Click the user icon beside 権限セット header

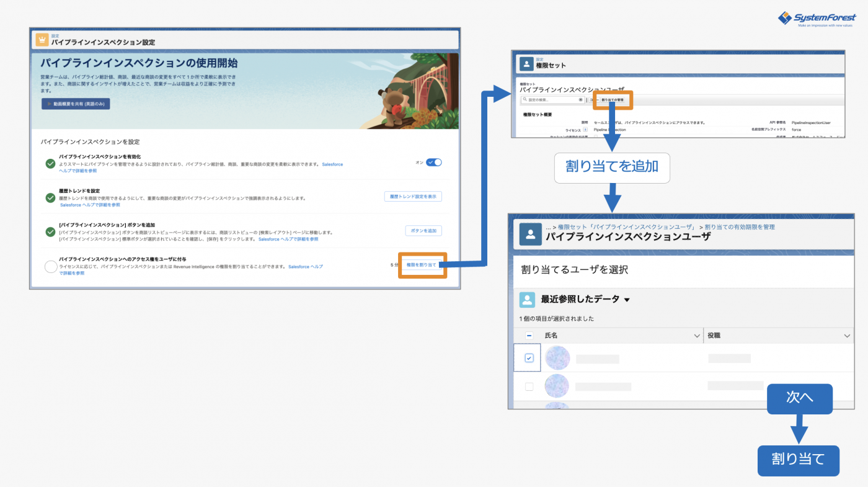click(526, 64)
